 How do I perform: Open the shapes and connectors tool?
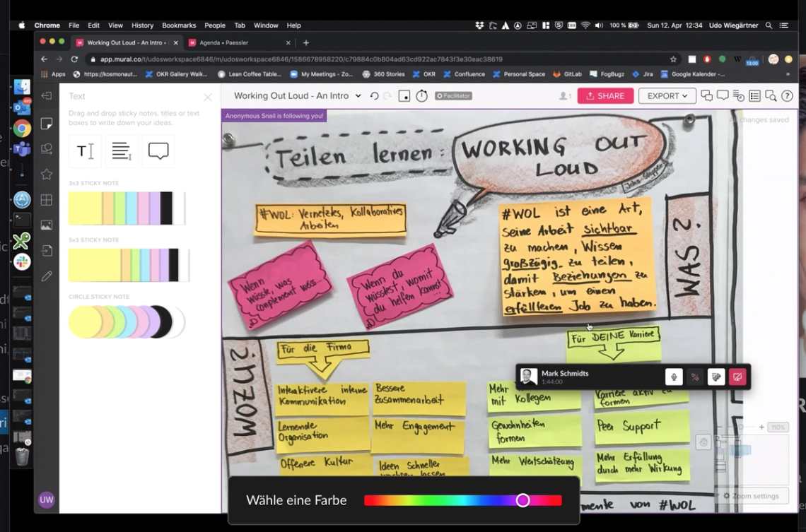click(x=46, y=149)
